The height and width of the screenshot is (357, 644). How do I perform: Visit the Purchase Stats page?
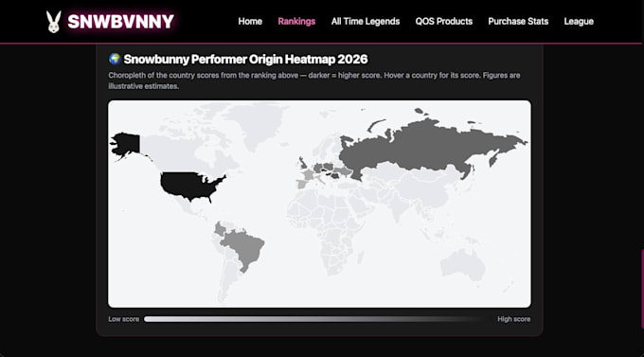coord(518,22)
